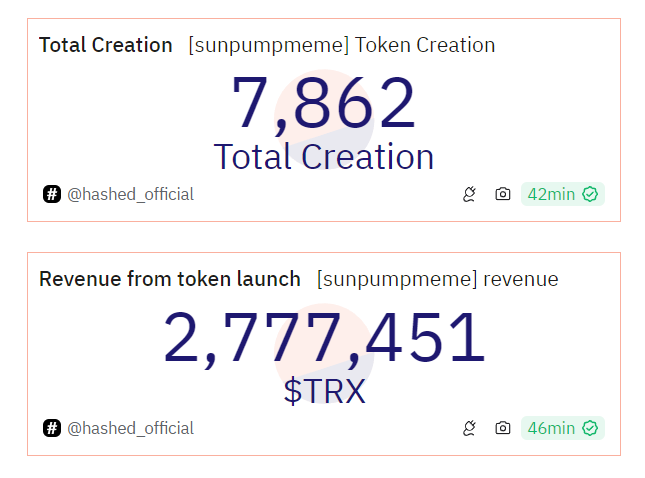
Task: Click the plug icon in the Total Creation card
Action: (x=469, y=194)
